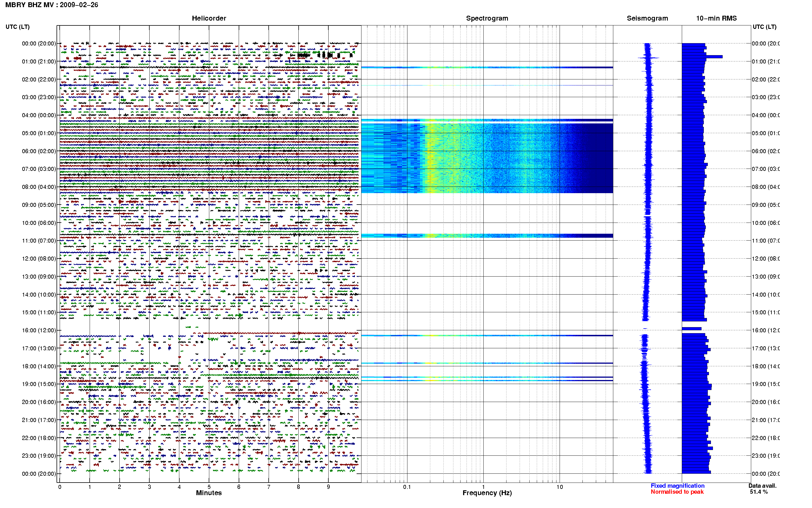Click the left '04:00 (00:00)' time label
The height and width of the screenshot is (508, 812).
point(39,115)
